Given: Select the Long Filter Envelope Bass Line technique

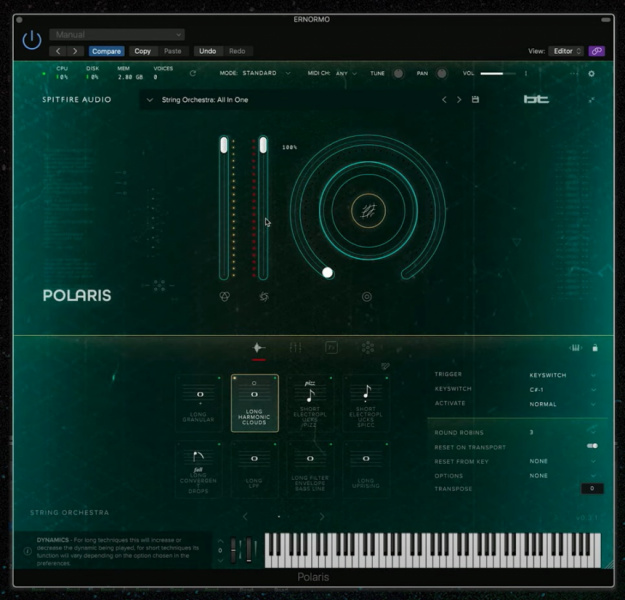Looking at the screenshot, I should tap(310, 469).
